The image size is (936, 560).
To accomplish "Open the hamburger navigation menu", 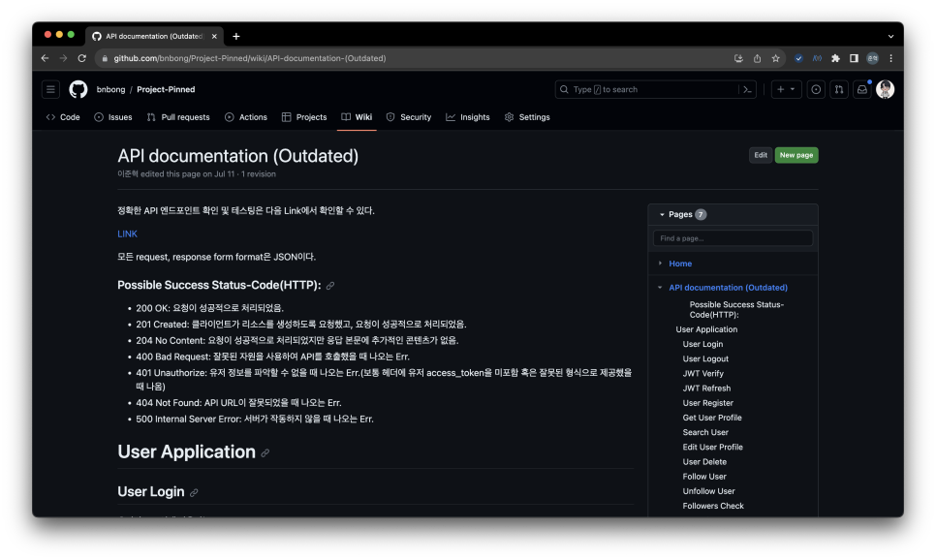I will coord(50,89).
